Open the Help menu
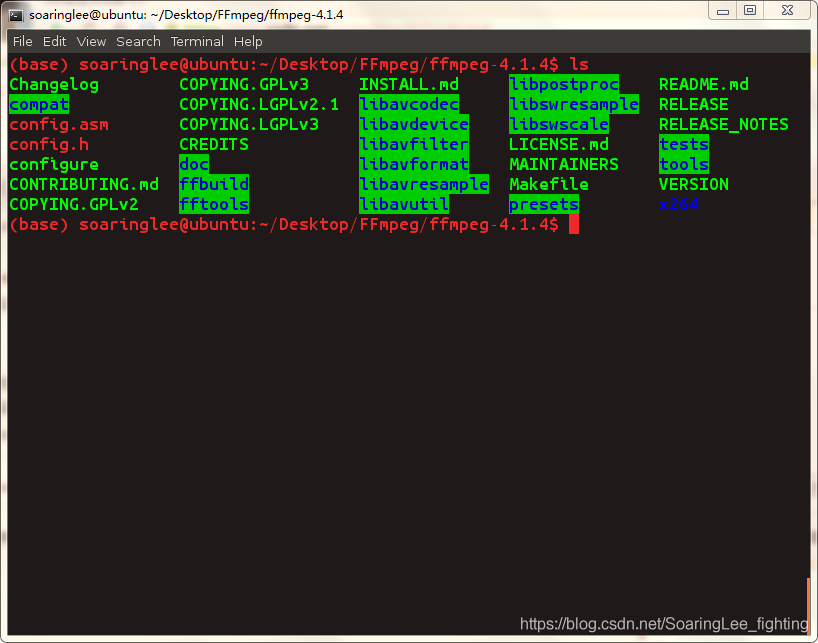The image size is (818, 643). pyautogui.click(x=247, y=41)
